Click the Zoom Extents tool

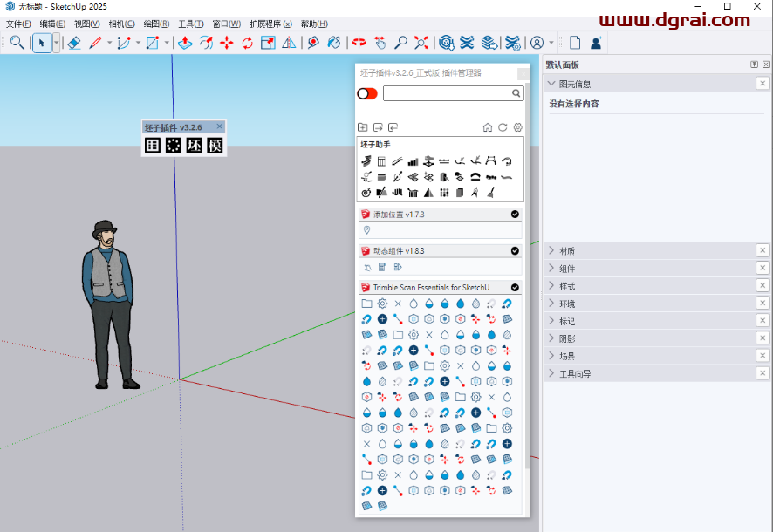coord(421,43)
